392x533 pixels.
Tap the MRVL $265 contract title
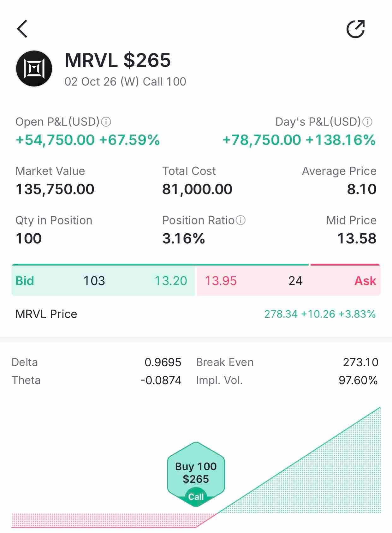[x=118, y=60]
